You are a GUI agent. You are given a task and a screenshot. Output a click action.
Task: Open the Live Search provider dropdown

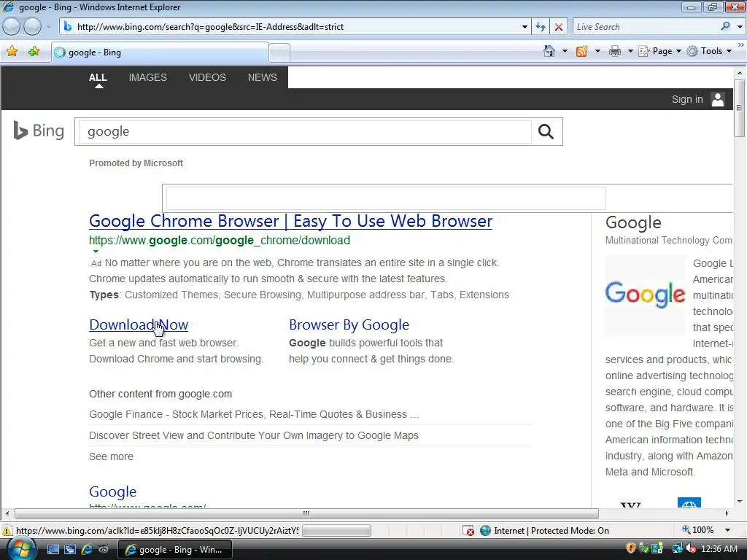click(740, 27)
